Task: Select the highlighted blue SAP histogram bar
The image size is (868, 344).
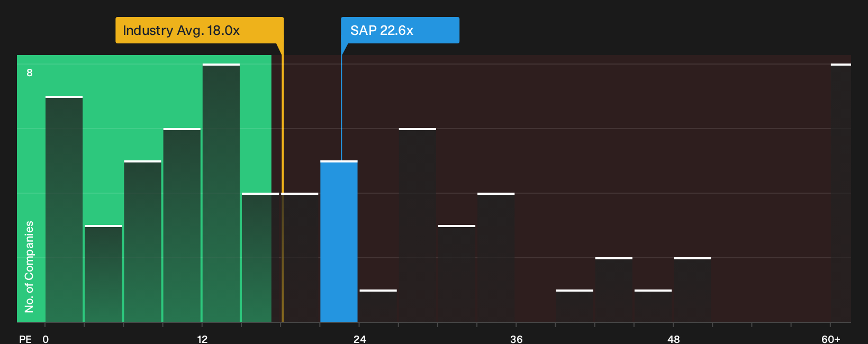Action: [339, 241]
